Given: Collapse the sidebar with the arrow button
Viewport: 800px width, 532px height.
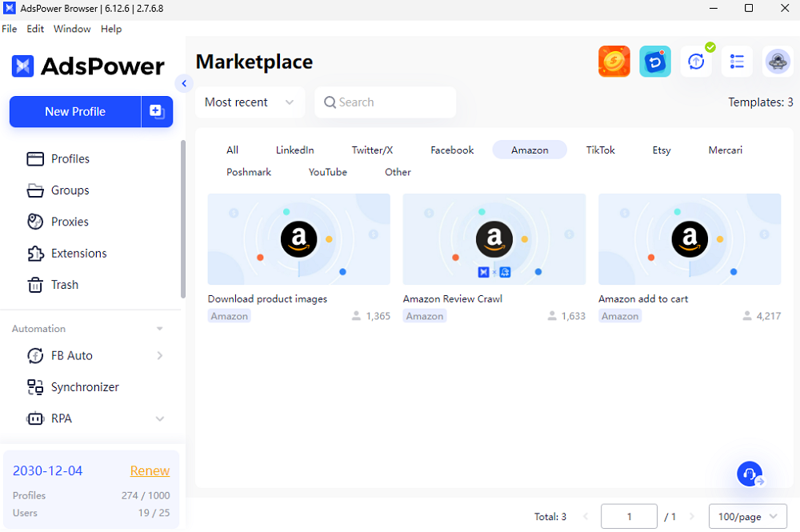Looking at the screenshot, I should (x=184, y=83).
